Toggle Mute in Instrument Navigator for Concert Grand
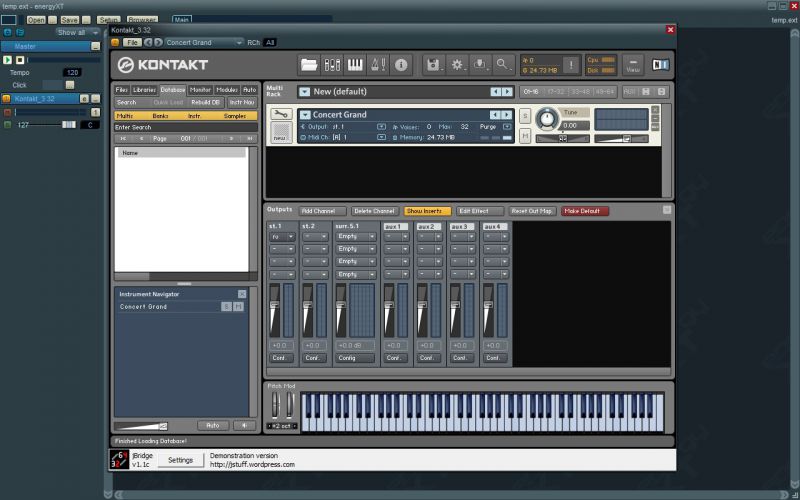The image size is (800, 500). pos(238,306)
